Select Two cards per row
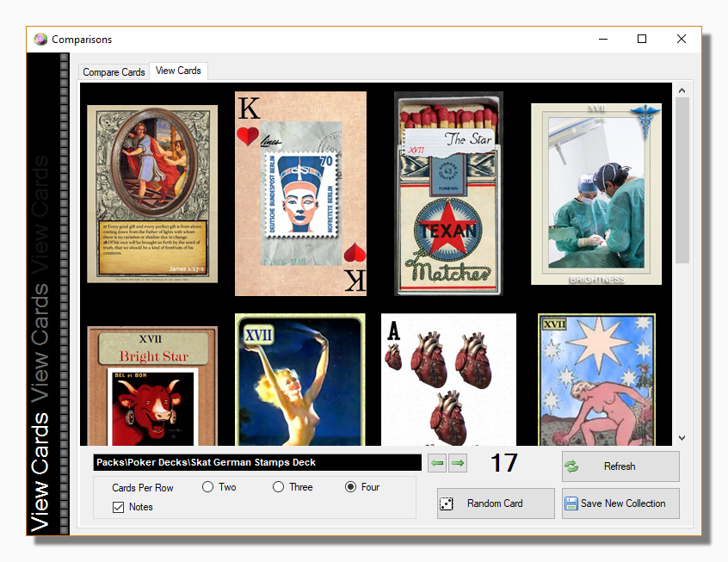 click(x=219, y=487)
